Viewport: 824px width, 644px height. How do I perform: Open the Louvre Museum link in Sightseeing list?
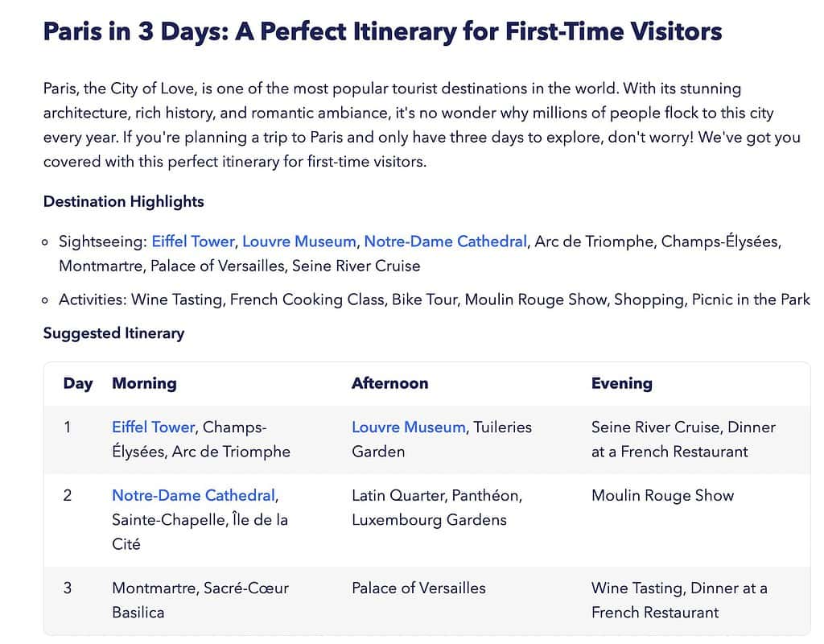(x=299, y=242)
